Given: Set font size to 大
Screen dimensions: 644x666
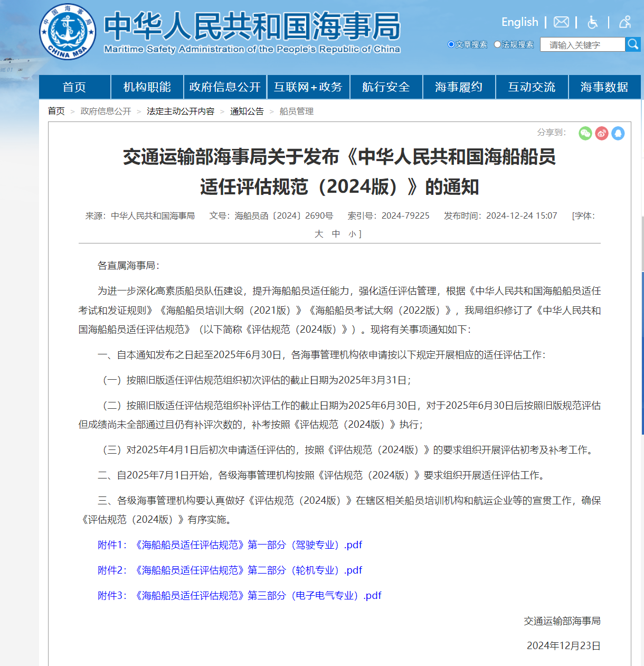Looking at the screenshot, I should point(319,233).
